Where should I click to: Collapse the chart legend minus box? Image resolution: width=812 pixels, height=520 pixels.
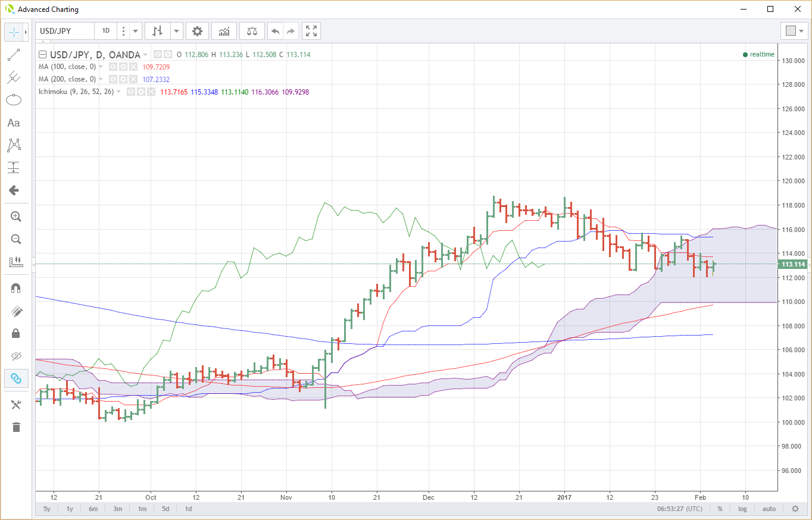point(42,55)
